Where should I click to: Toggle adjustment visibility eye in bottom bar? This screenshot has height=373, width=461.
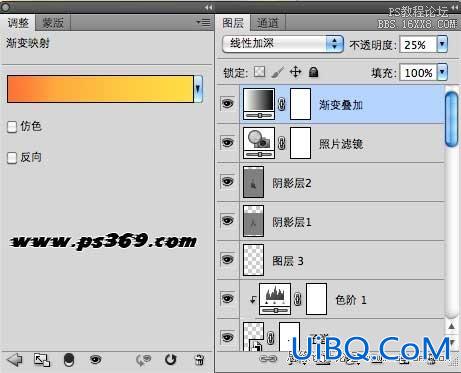point(95,360)
